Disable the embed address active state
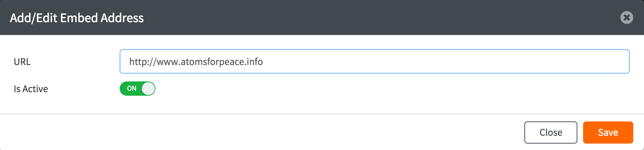 138,89
